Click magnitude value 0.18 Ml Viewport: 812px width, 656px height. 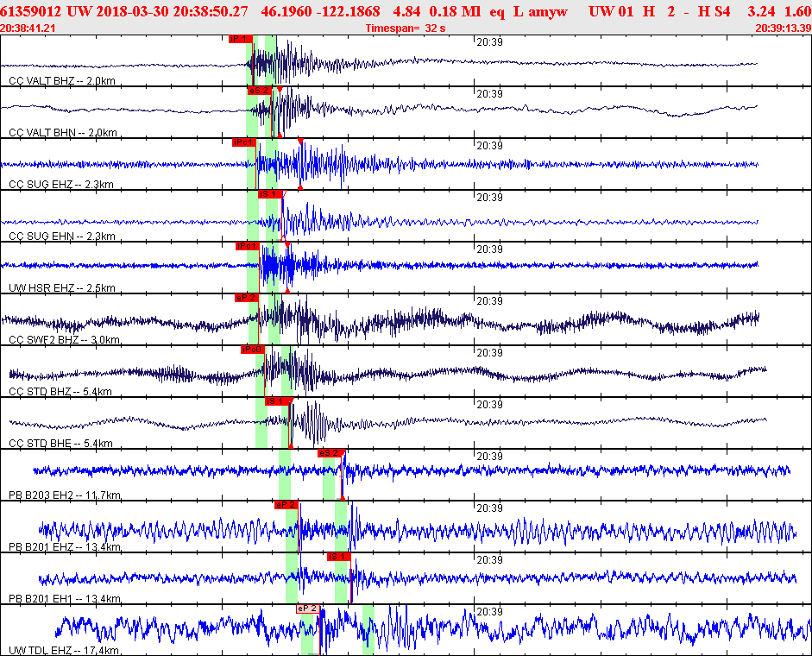click(x=456, y=11)
